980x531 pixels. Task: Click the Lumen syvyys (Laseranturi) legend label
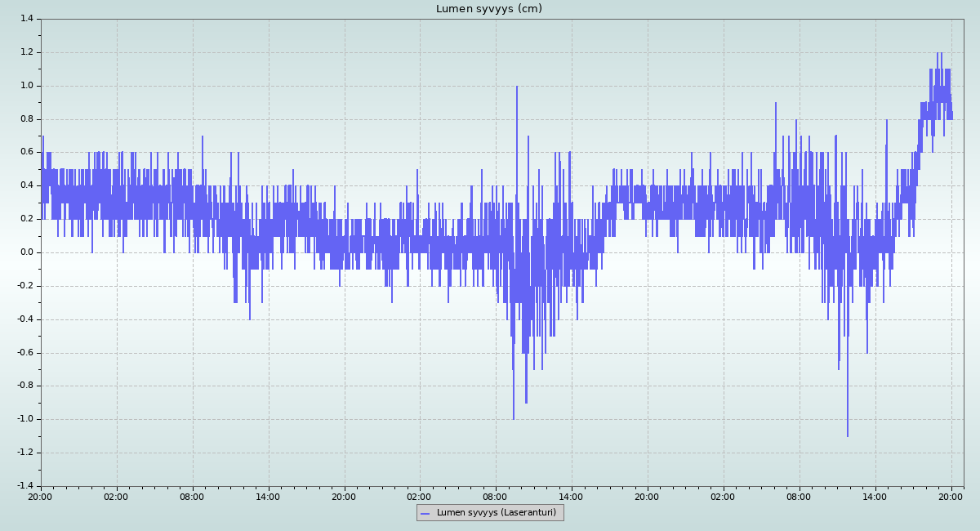coord(496,513)
